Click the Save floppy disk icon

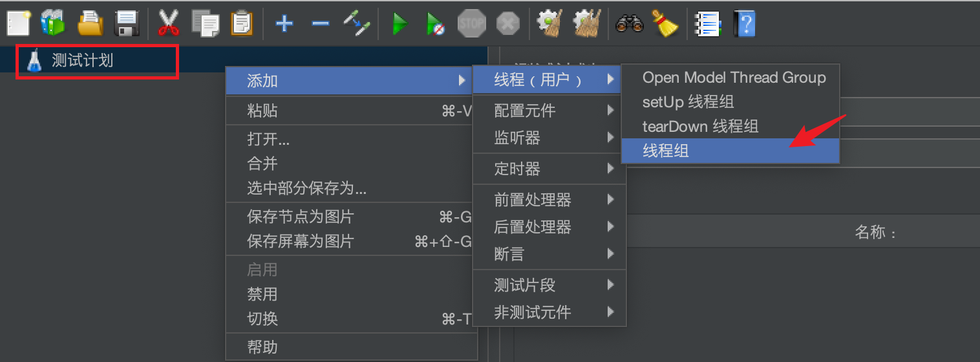point(127,24)
